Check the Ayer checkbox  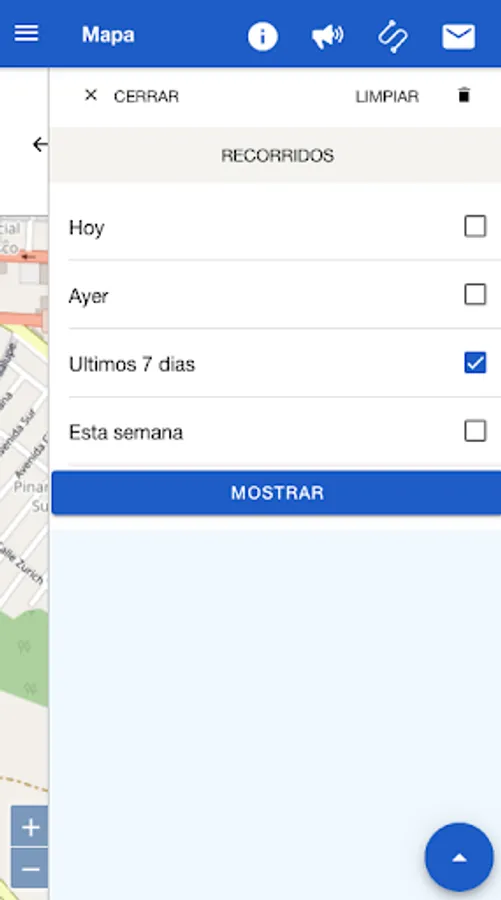475,294
